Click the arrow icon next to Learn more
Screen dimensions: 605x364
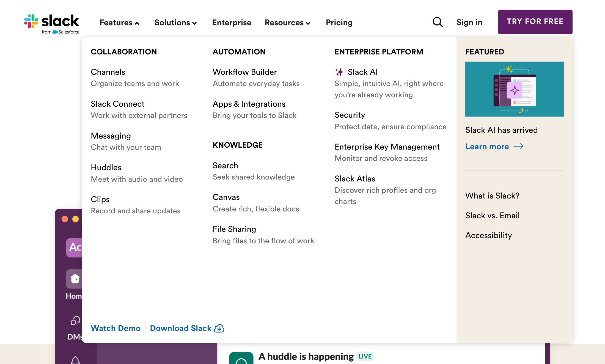point(519,147)
